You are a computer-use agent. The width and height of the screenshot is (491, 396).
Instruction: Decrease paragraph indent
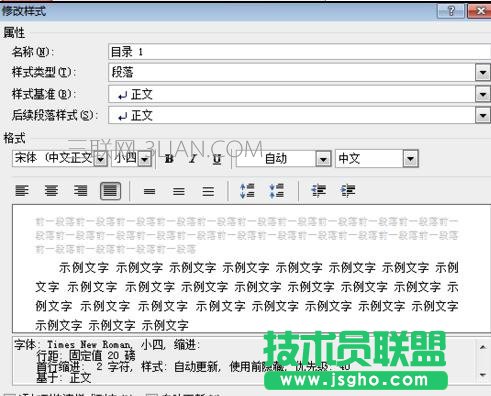(319, 191)
